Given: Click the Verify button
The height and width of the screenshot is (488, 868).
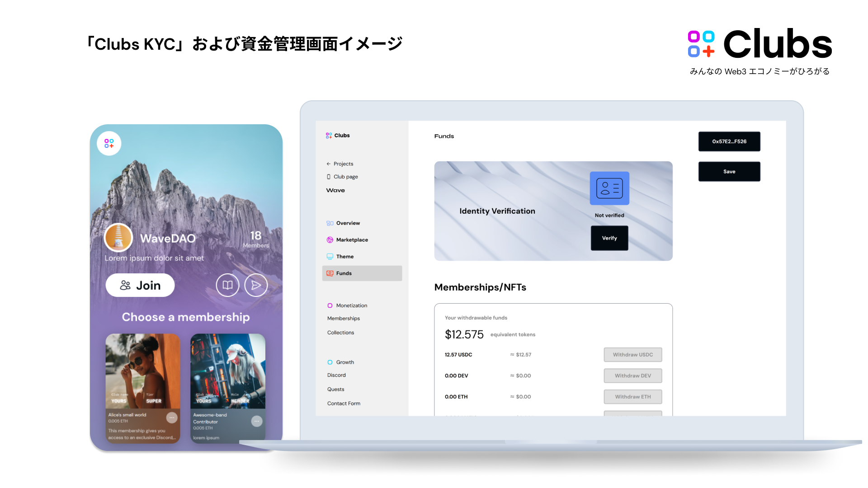Looking at the screenshot, I should [x=609, y=238].
